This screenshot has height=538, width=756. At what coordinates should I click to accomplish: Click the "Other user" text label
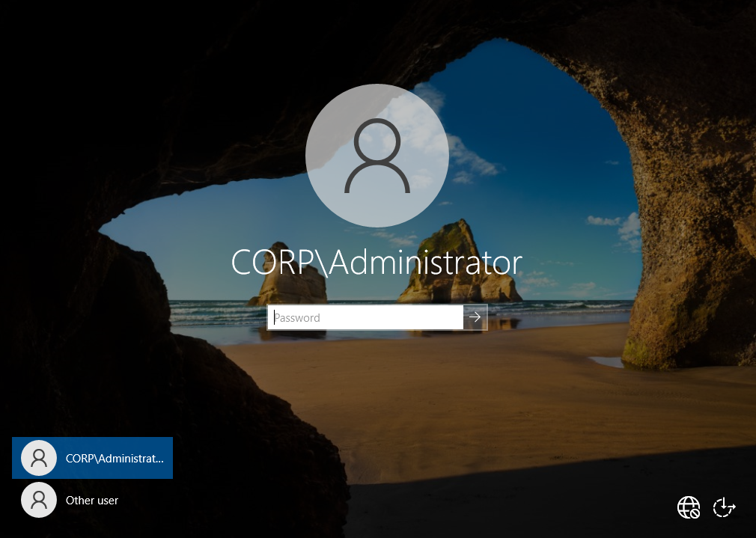click(x=92, y=501)
